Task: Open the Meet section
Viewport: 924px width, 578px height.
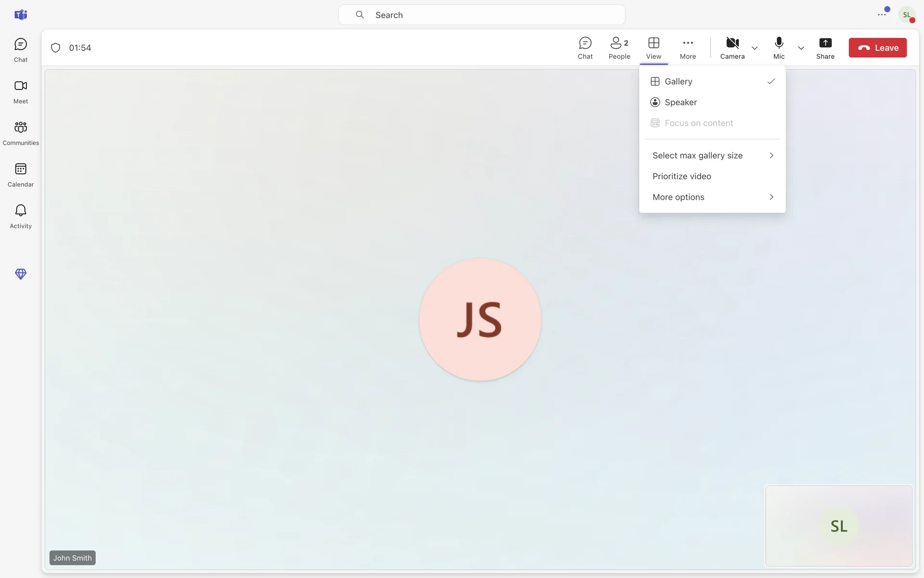Action: pos(20,92)
